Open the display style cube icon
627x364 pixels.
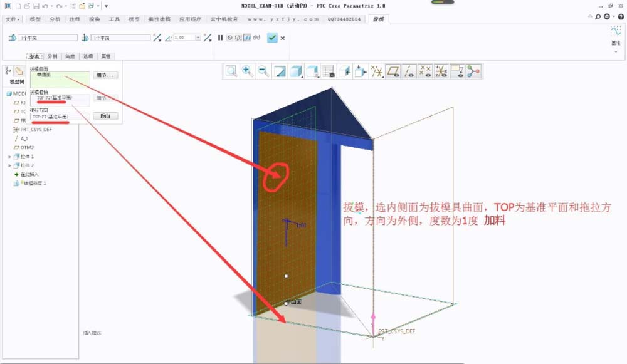[296, 71]
